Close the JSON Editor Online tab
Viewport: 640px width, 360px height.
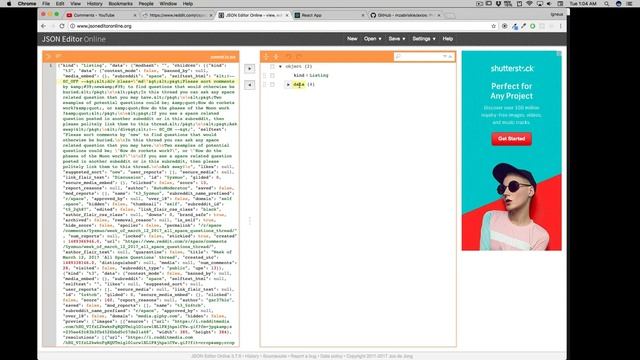tap(287, 15)
